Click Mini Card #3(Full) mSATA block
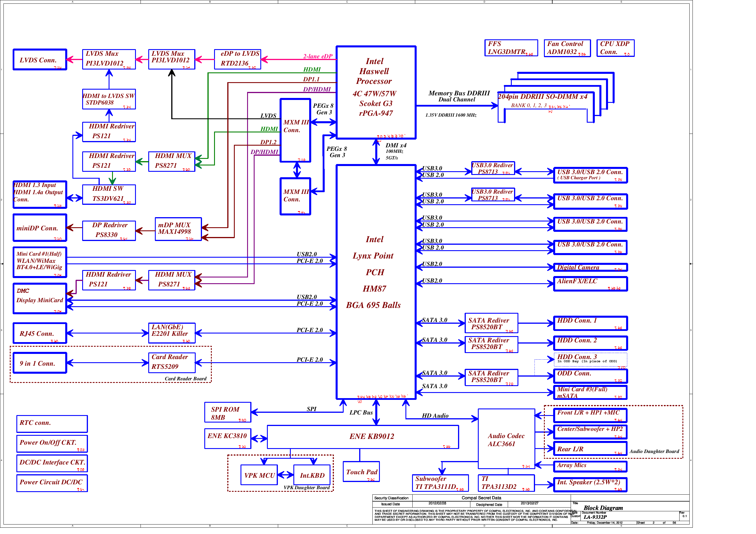Image resolution: width=756 pixels, height=534 pixels. click(x=590, y=392)
